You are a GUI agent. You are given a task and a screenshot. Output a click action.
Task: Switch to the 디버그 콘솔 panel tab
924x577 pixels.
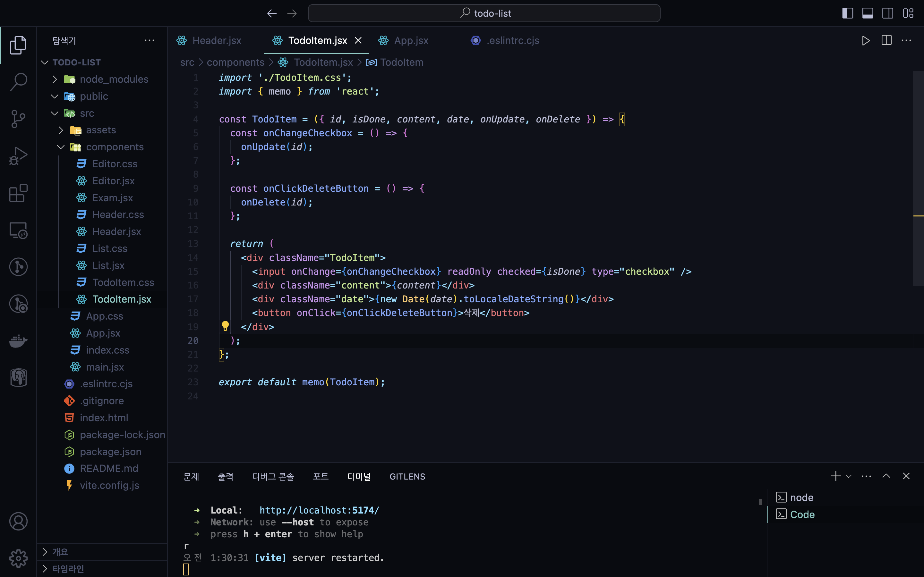273,477
